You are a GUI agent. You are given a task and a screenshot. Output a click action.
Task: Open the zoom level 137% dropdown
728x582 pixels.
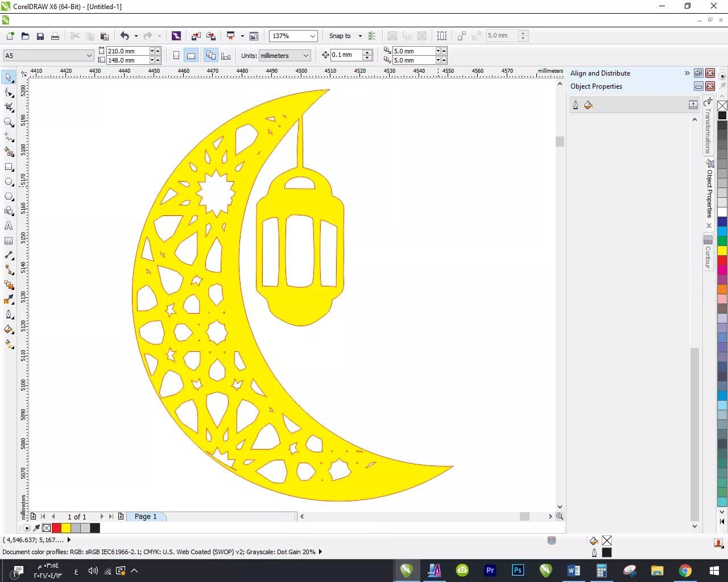[312, 36]
